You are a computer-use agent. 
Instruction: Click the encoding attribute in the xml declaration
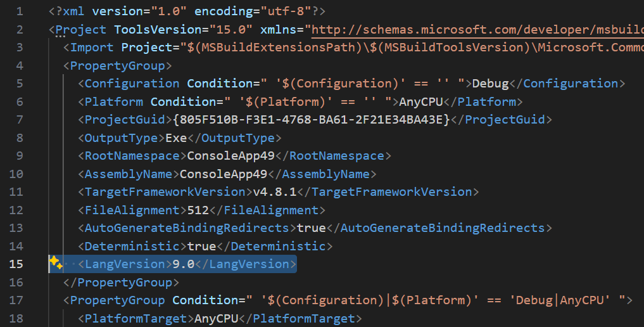pos(224,11)
